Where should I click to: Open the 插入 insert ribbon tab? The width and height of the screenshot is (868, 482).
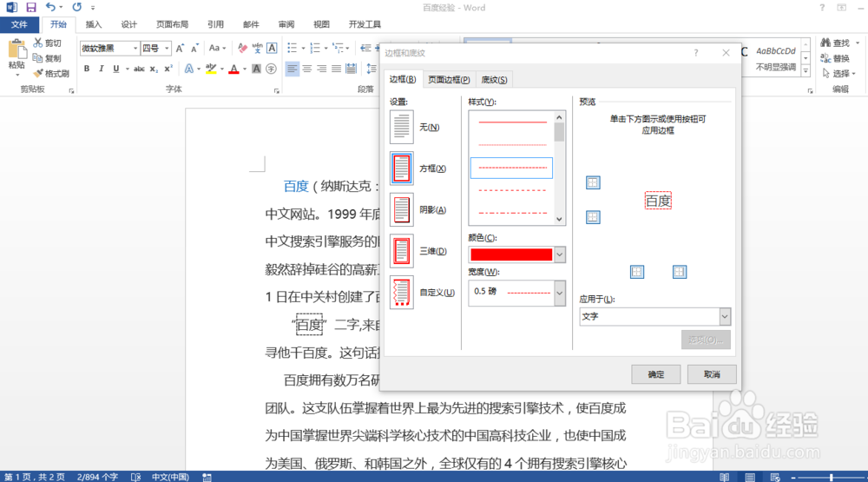(94, 24)
